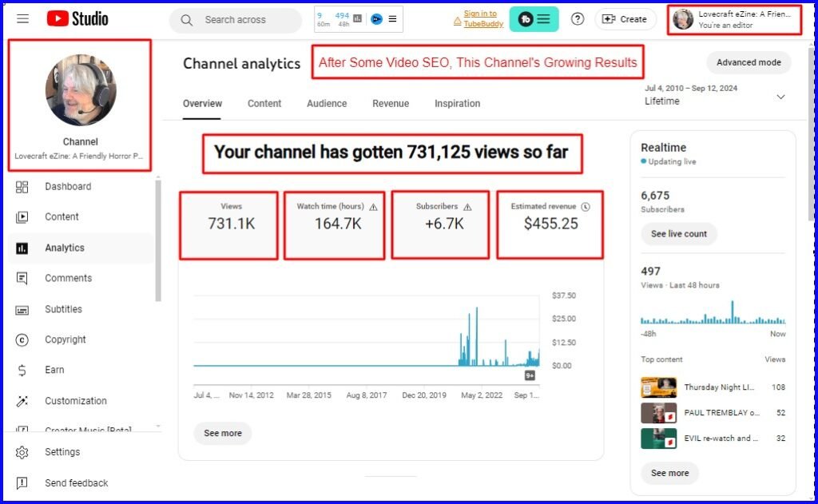818x504 pixels.
Task: Click the Advanced mode button
Action: [749, 63]
